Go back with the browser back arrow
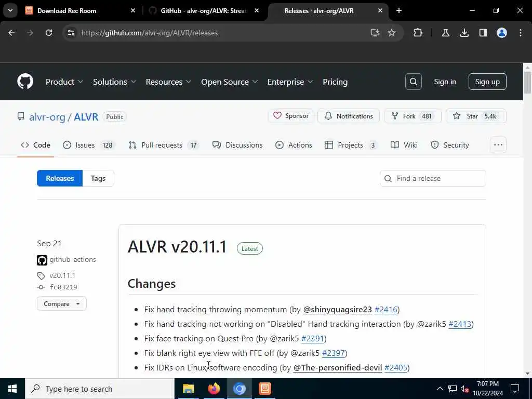This screenshot has width=532, height=399. tap(11, 33)
